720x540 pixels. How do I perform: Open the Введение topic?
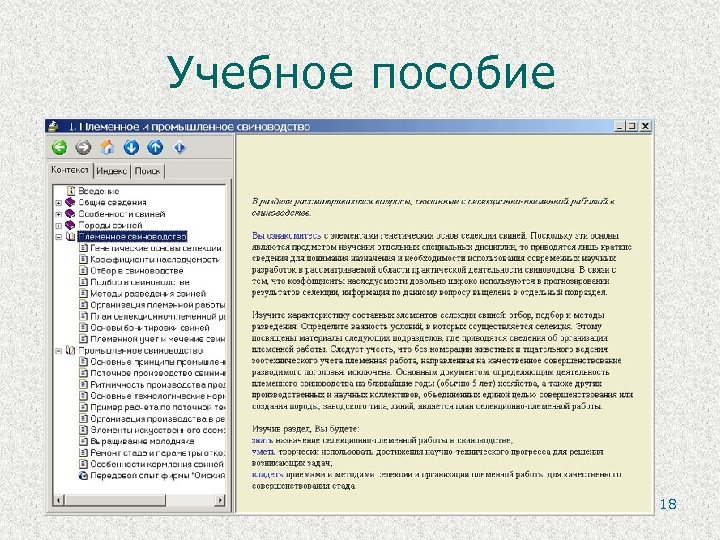99,191
